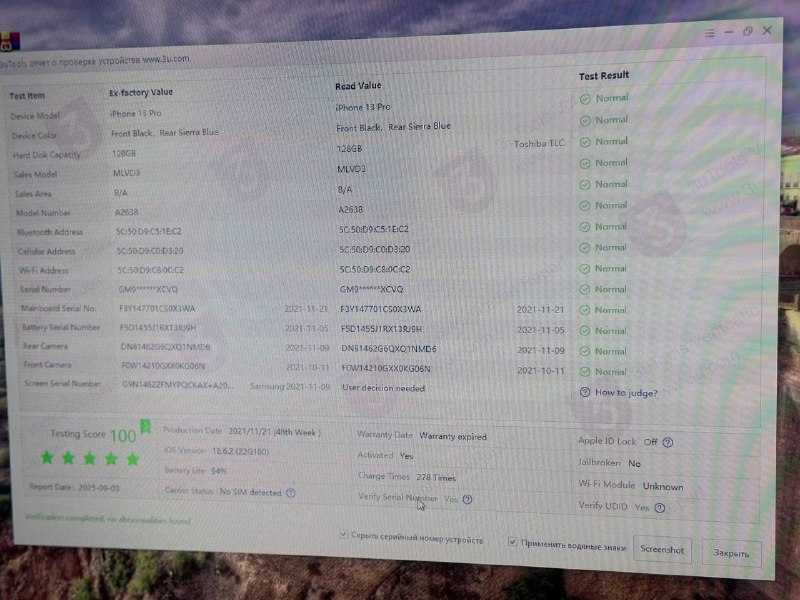Click the Warranty expired value
The width and height of the screenshot is (800, 600).
[x=453, y=437]
